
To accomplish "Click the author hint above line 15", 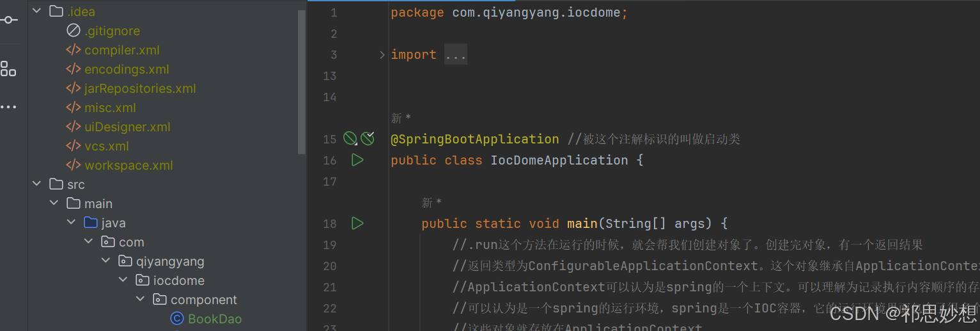I will [401, 118].
